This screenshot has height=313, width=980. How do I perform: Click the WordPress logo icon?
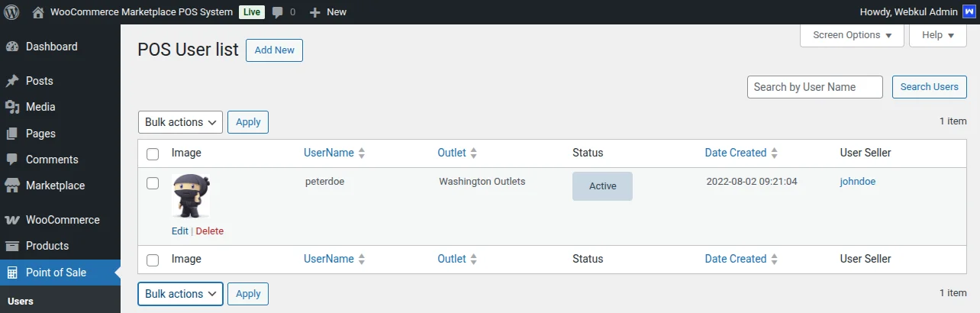coord(12,12)
